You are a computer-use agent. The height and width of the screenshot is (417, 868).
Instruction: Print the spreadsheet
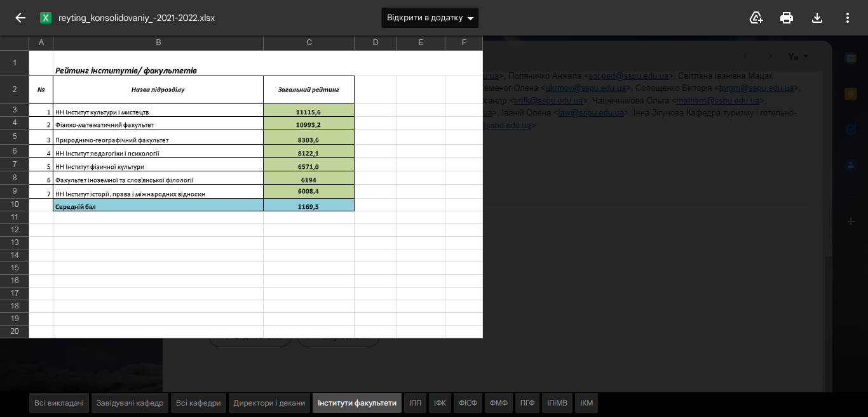[787, 18]
